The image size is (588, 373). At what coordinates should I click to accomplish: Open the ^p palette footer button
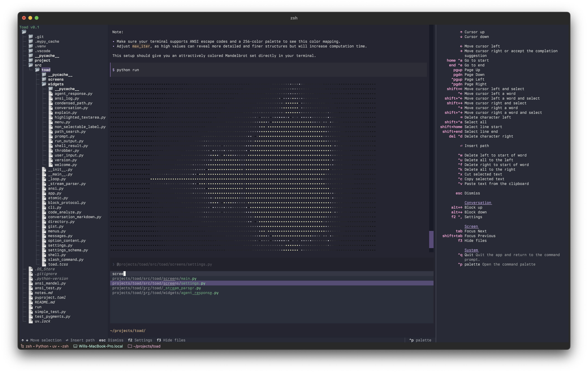(420, 340)
